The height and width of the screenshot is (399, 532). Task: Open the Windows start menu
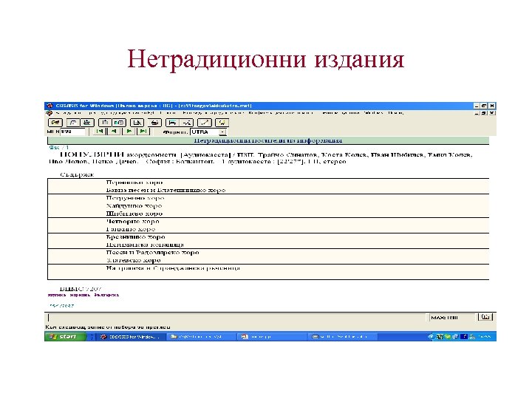[x=64, y=337]
